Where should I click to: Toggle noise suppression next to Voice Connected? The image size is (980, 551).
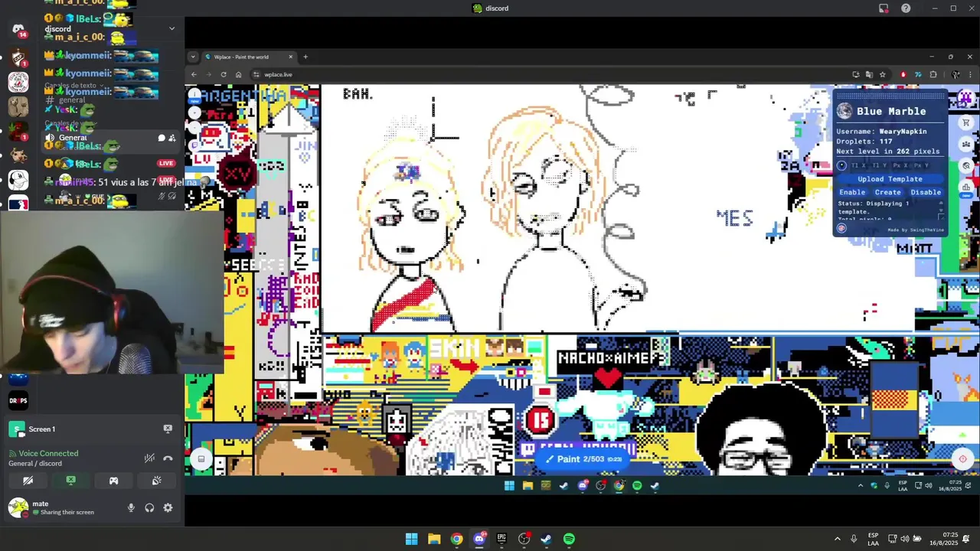[x=149, y=458]
